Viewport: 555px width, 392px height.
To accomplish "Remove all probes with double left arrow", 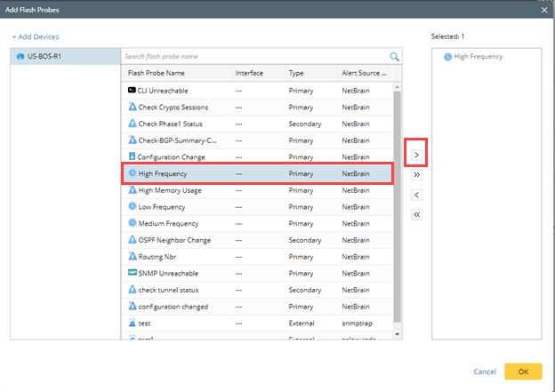I will pyautogui.click(x=417, y=214).
